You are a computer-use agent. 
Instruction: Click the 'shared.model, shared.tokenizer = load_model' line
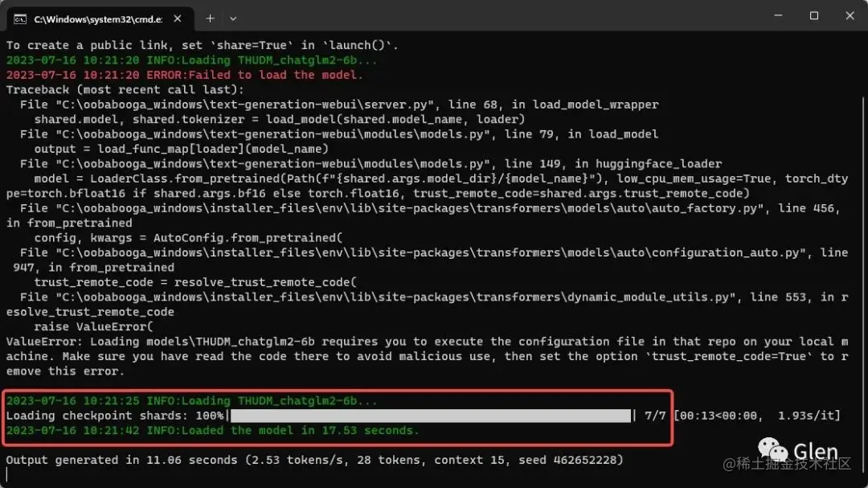(x=280, y=119)
